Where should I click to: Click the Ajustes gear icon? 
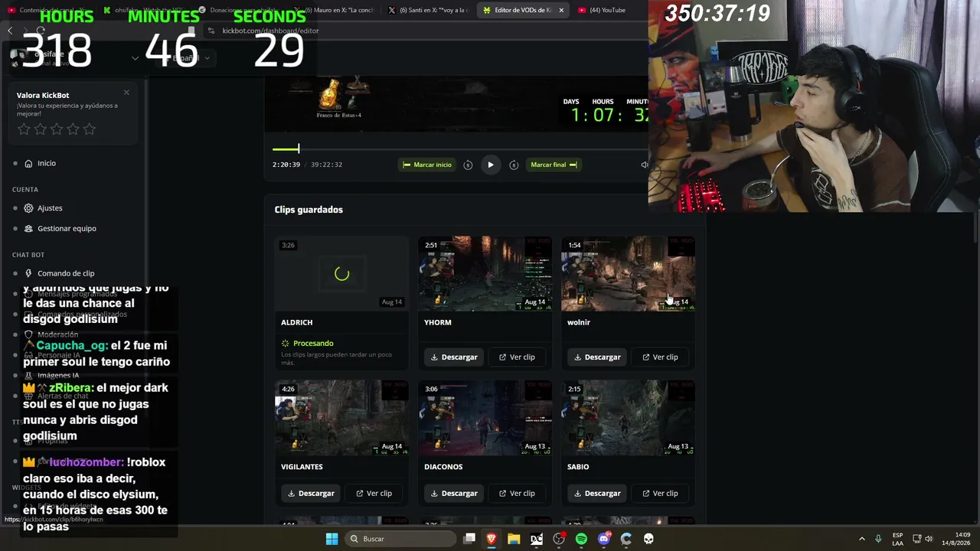[x=28, y=208]
